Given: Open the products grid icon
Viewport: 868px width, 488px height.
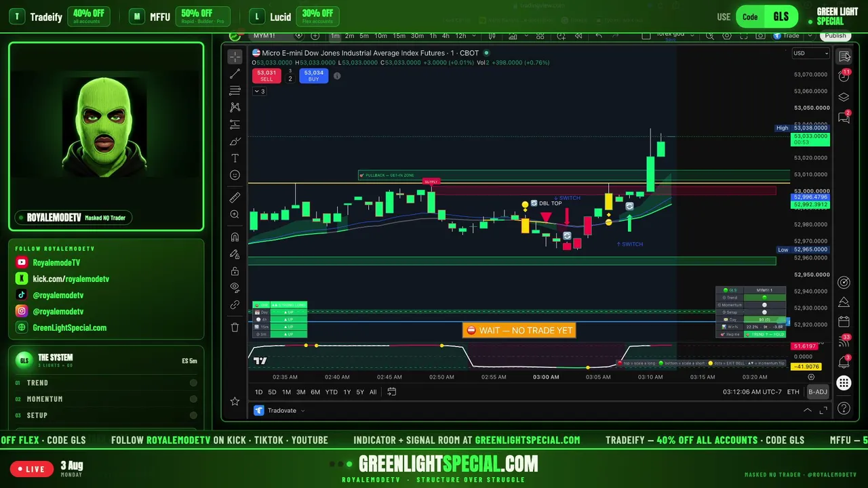Looking at the screenshot, I should (844, 383).
